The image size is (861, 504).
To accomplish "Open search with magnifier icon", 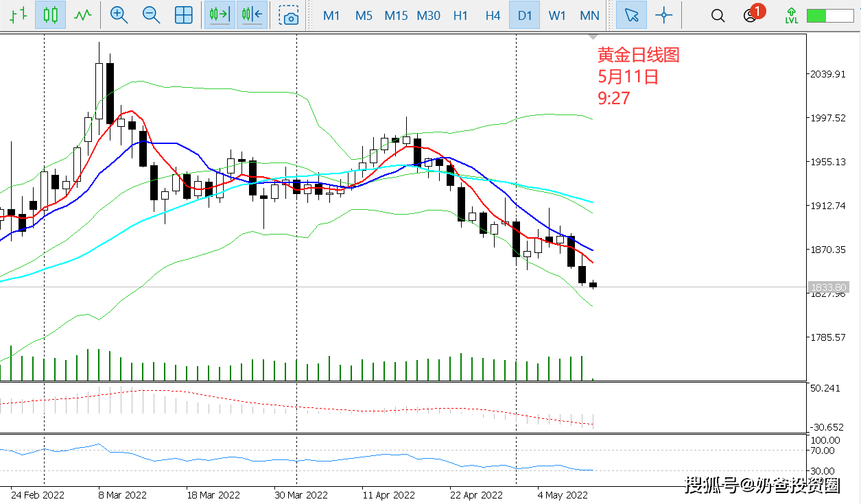I will pyautogui.click(x=718, y=15).
